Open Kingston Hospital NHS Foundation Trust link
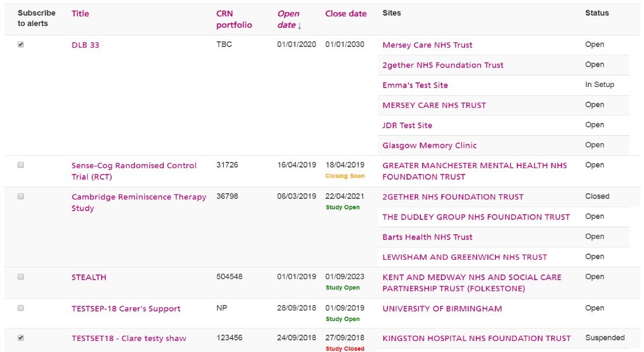The width and height of the screenshot is (644, 352). [476, 339]
